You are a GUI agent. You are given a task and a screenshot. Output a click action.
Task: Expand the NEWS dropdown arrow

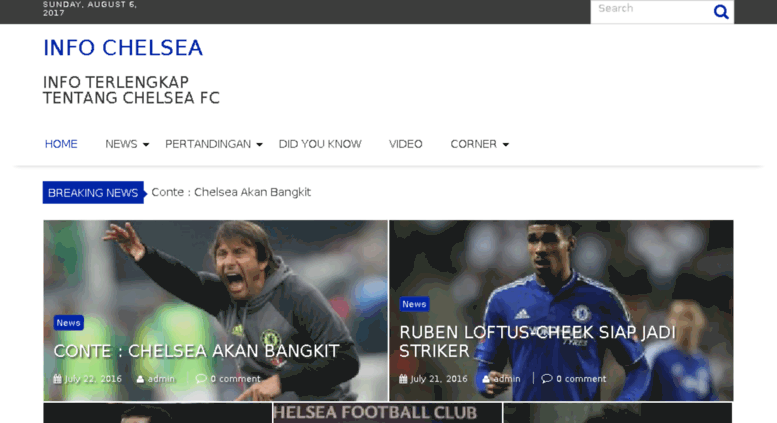[x=146, y=145]
